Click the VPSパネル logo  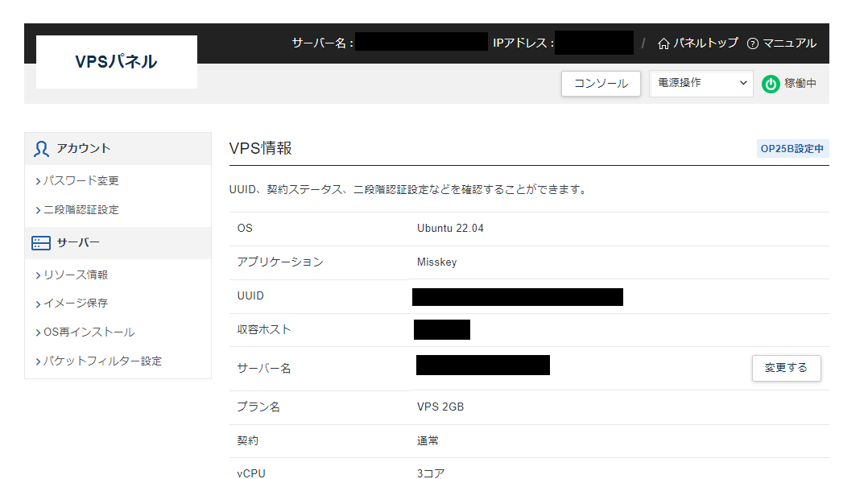116,62
